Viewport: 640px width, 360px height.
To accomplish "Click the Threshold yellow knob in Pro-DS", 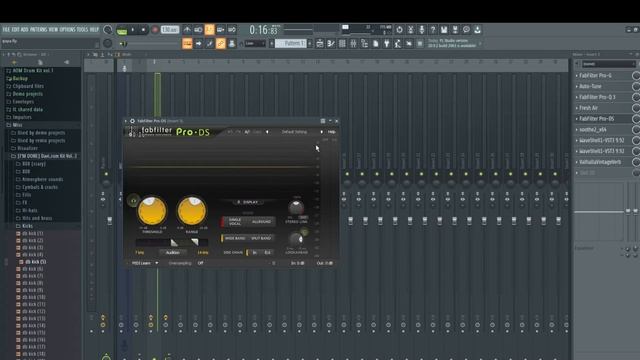I will pyautogui.click(x=152, y=211).
